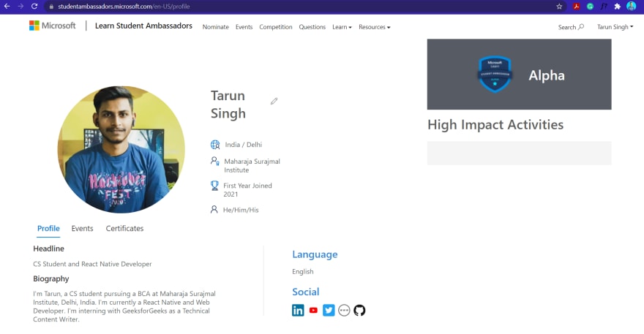Viewport: 644px width, 334px height.
Task: Click the Language heading
Action: [x=315, y=254]
